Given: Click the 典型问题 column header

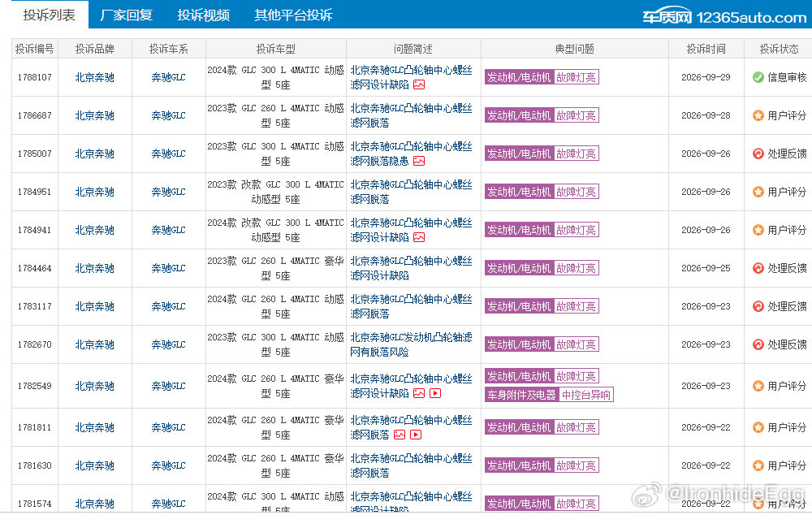Looking at the screenshot, I should coord(574,49).
